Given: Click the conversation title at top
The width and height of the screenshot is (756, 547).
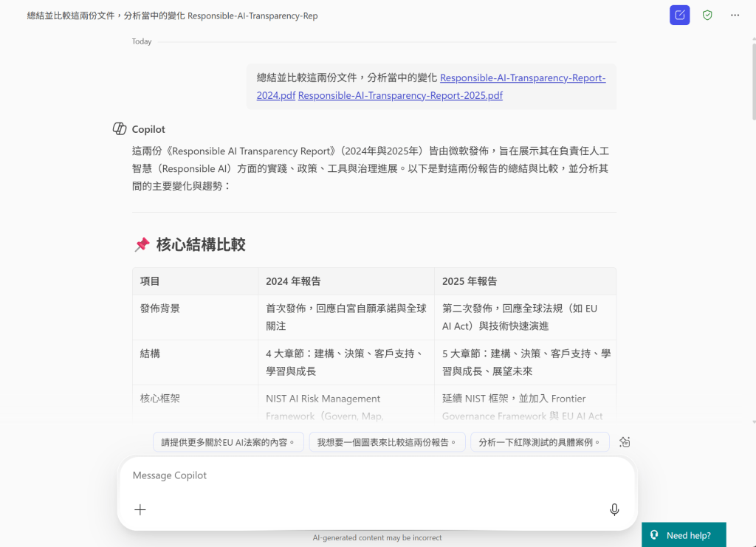Looking at the screenshot, I should tap(172, 16).
